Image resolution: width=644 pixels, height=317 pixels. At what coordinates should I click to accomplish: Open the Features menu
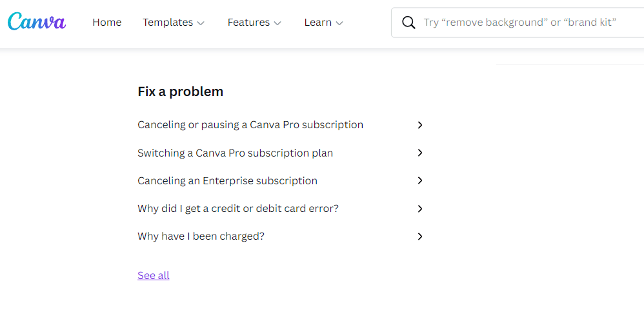tap(248, 23)
